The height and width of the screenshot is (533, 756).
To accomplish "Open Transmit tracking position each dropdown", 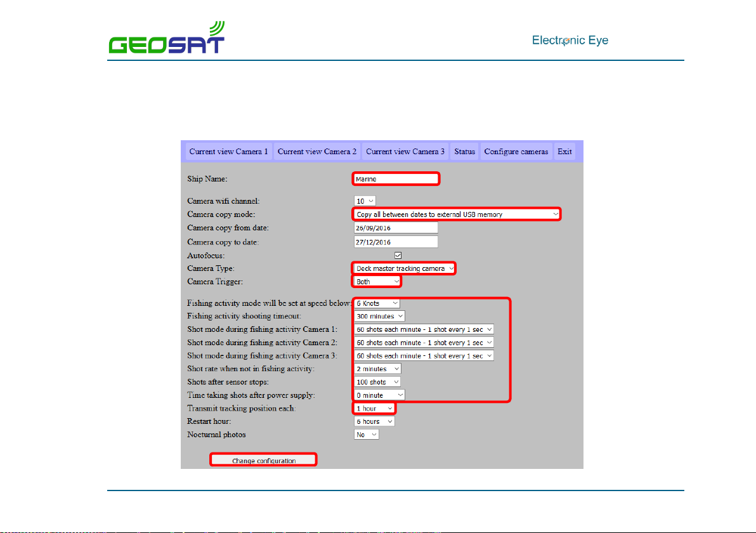I will tap(374, 409).
